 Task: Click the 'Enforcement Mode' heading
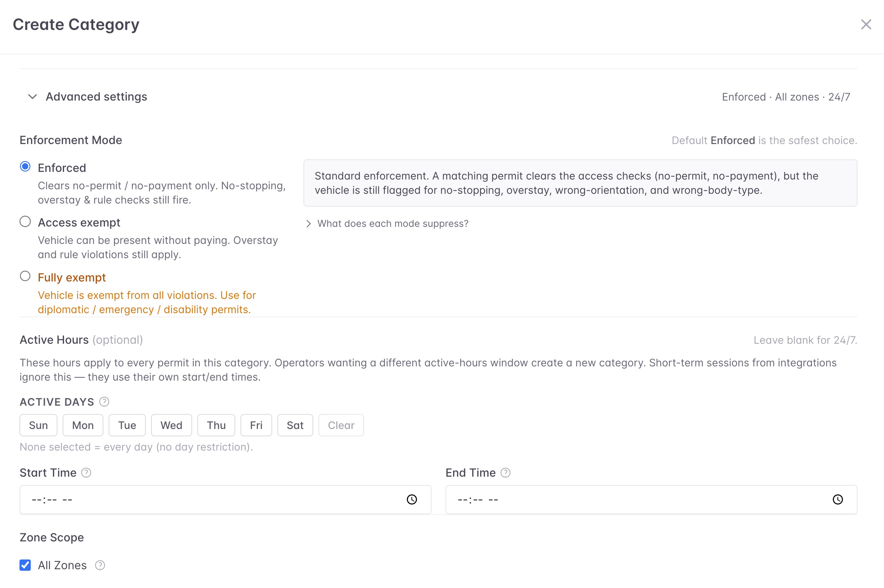(71, 140)
